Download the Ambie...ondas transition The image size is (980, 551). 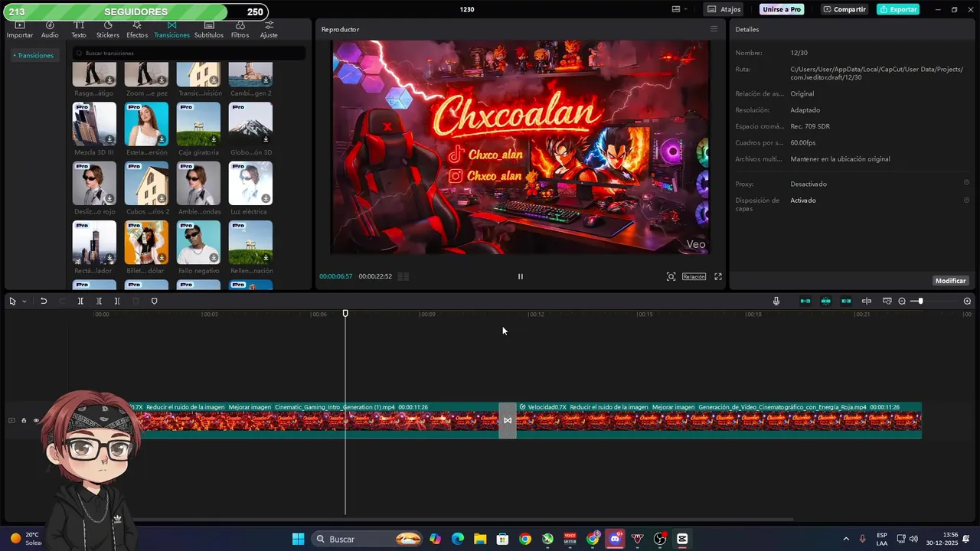click(214, 199)
